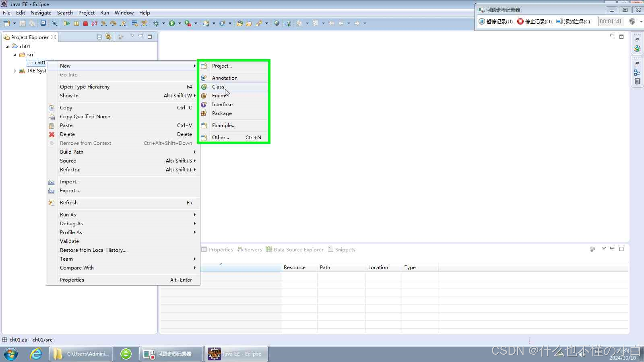Click the Pause Record button in Steps Recorder
The height and width of the screenshot is (362, 644).
click(496, 21)
